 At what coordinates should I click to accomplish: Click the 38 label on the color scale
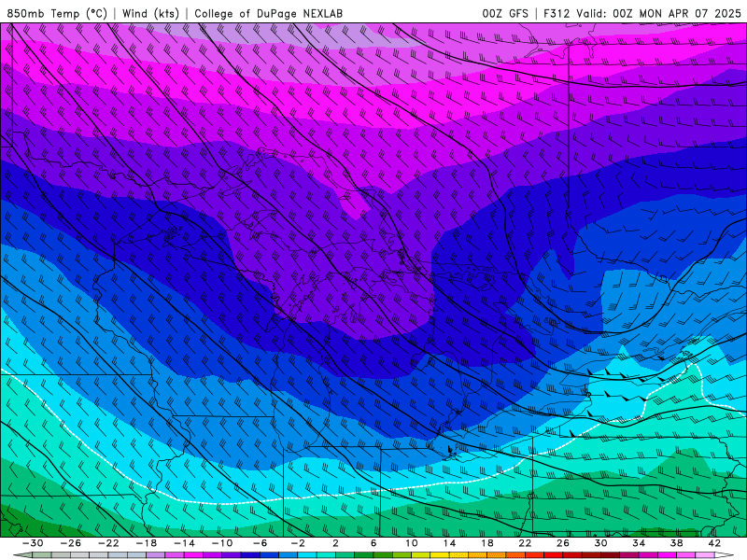pos(676,543)
